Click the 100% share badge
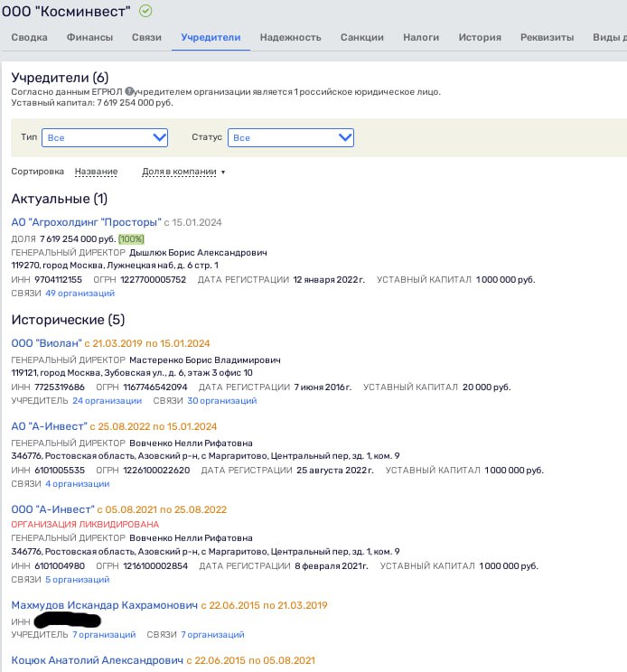Screen dimensions: 627x672 [x=131, y=238]
